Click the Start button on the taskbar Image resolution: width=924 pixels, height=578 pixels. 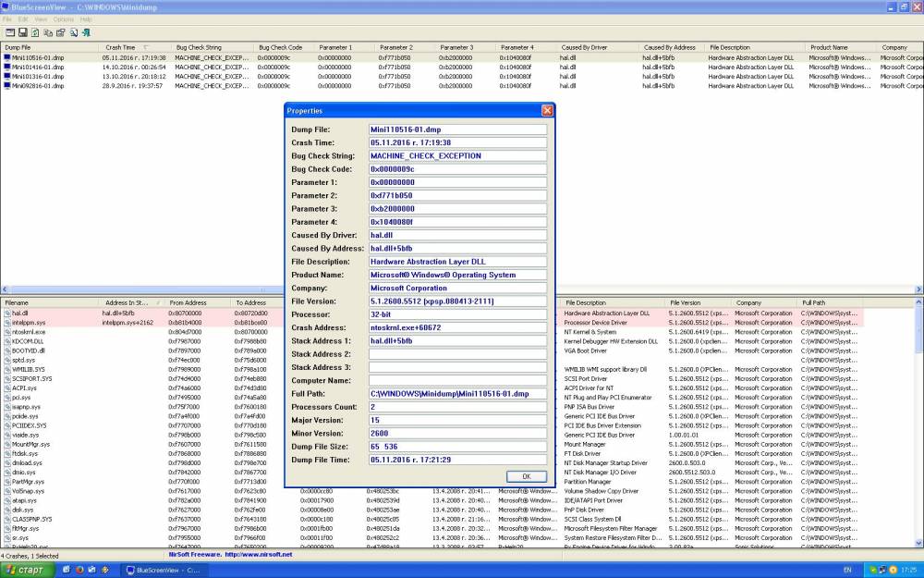click(x=27, y=570)
